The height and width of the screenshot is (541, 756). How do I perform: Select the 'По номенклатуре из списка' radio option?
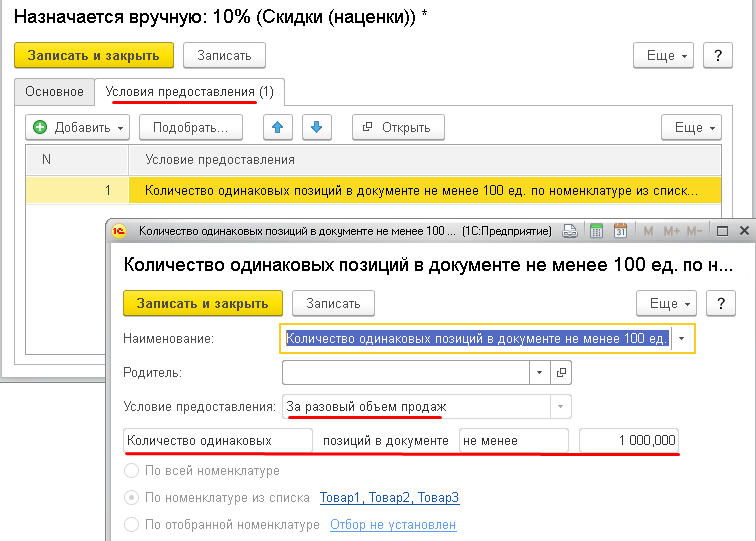tap(130, 498)
